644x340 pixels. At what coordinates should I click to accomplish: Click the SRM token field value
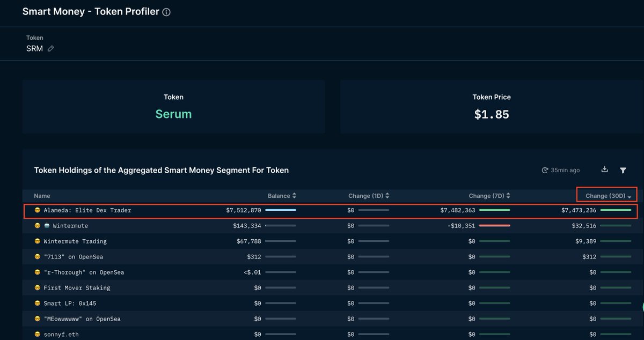point(34,49)
